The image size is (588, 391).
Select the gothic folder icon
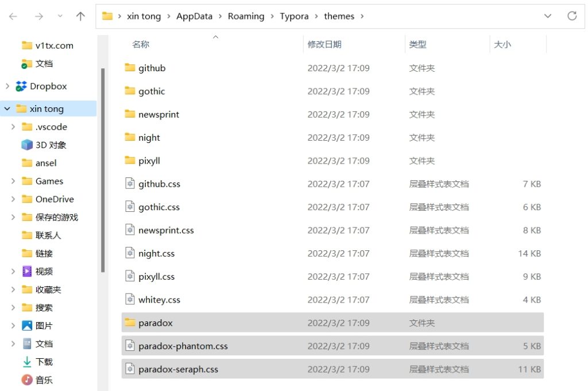pyautogui.click(x=130, y=91)
